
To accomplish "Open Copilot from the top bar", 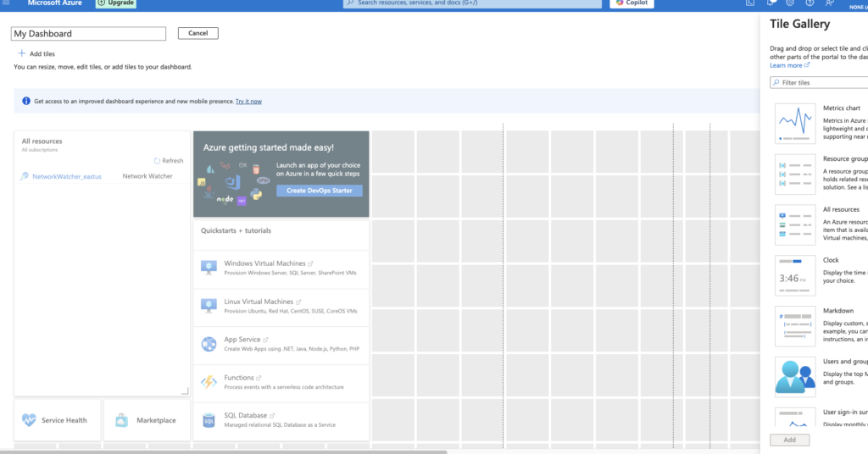I will (x=632, y=3).
